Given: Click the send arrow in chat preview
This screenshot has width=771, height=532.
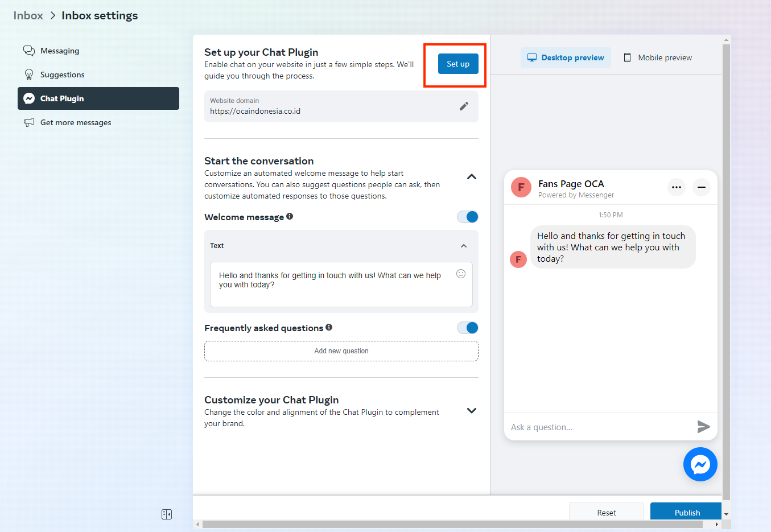Looking at the screenshot, I should coord(703,427).
